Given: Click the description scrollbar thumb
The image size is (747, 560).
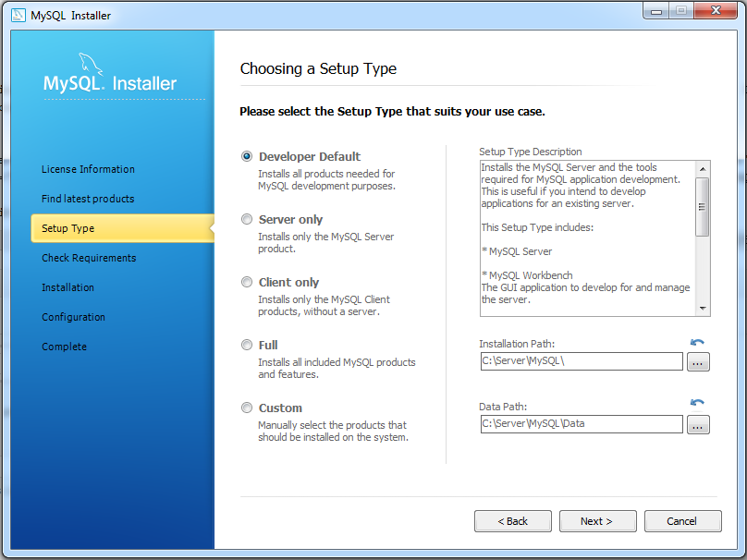Looking at the screenshot, I should pyautogui.click(x=702, y=207).
